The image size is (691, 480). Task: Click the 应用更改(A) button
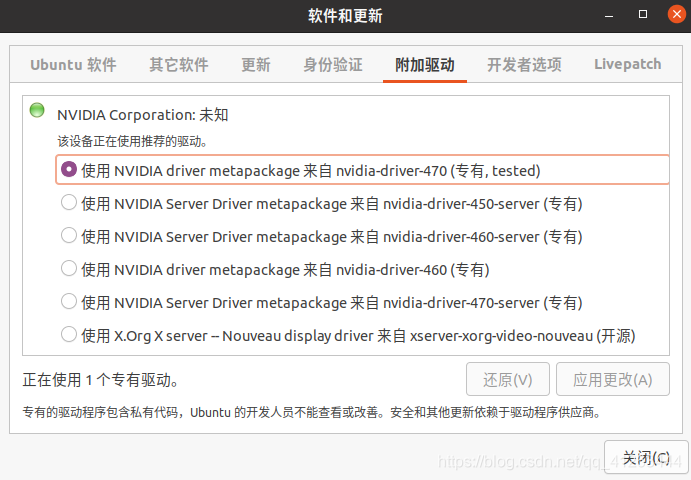coord(613,380)
